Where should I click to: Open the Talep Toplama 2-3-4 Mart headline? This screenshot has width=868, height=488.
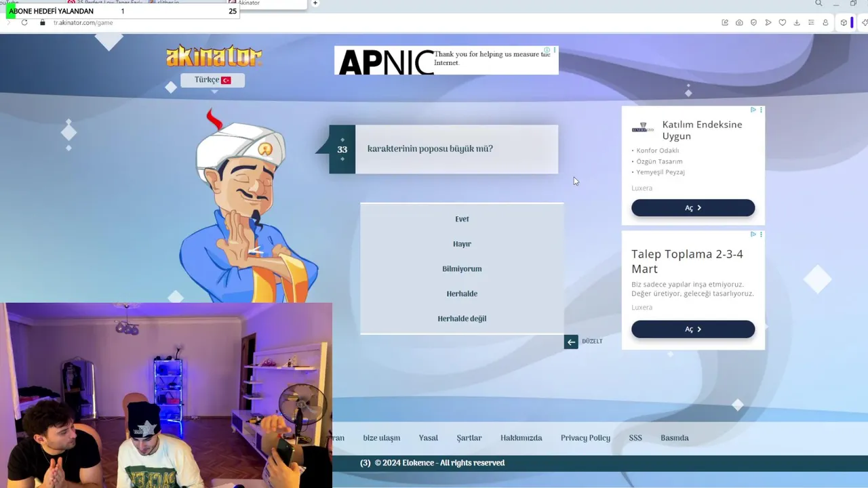tap(687, 262)
